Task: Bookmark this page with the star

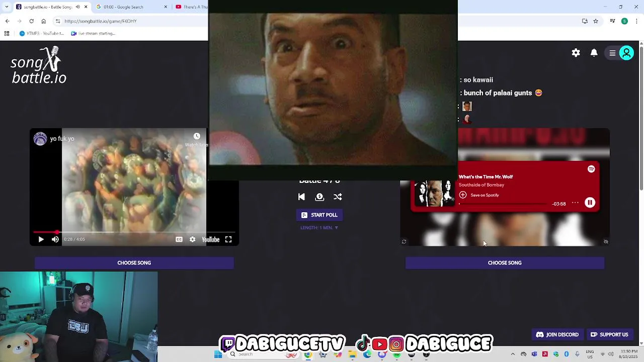Action: (x=596, y=21)
